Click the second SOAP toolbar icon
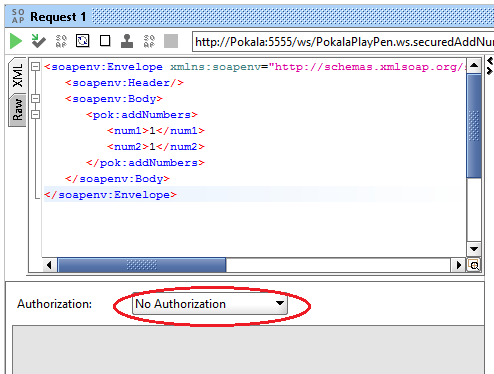Image resolution: width=494 pixels, height=374 pixels. point(149,41)
